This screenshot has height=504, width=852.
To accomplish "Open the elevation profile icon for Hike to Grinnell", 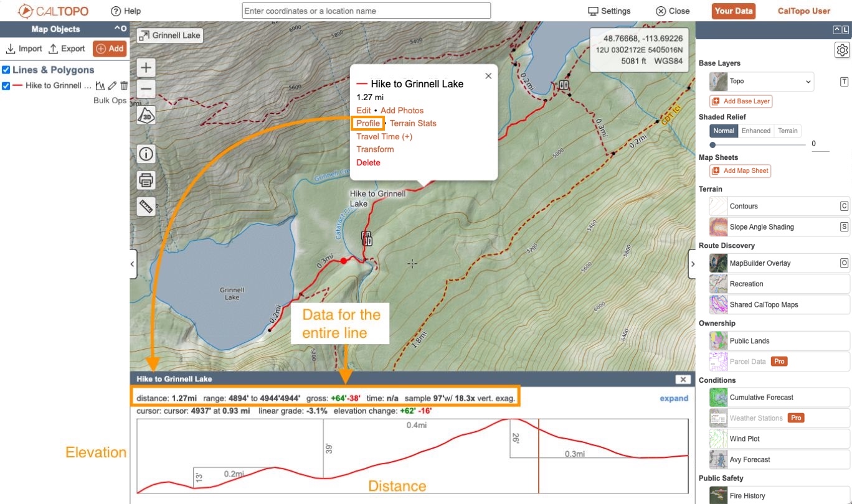I will pyautogui.click(x=99, y=85).
